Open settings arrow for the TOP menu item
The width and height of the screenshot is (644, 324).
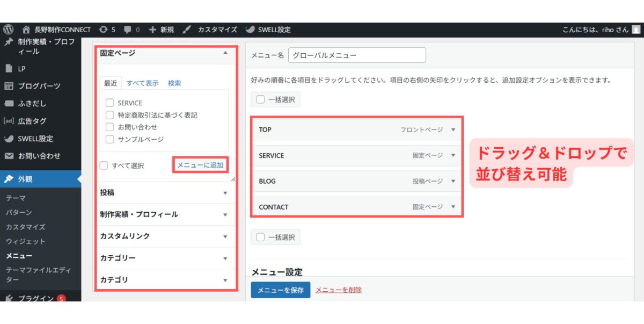452,129
